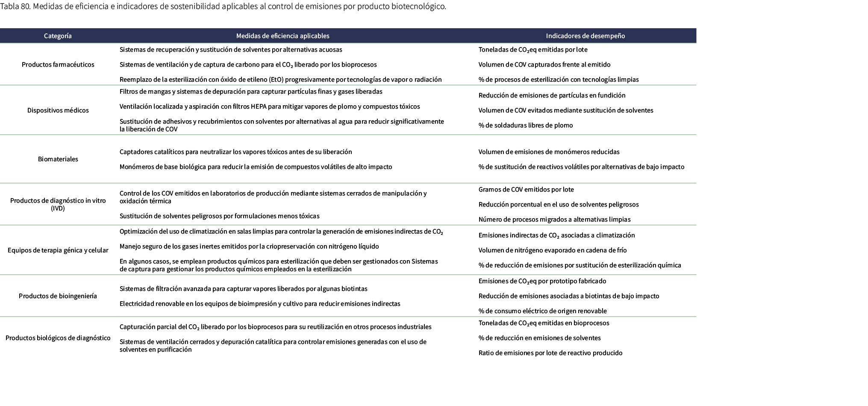The image size is (868, 406).
Task: Click '% de consumo eléctrico de origen renovable'
Action: click(542, 311)
